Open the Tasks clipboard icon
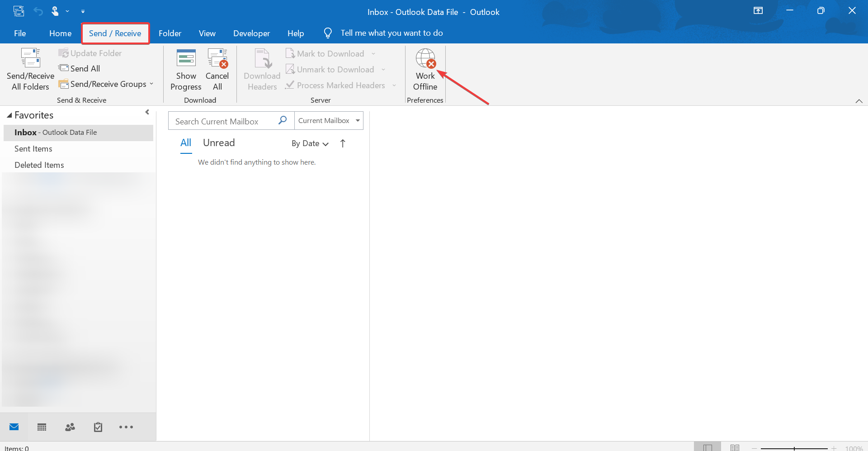 tap(98, 427)
